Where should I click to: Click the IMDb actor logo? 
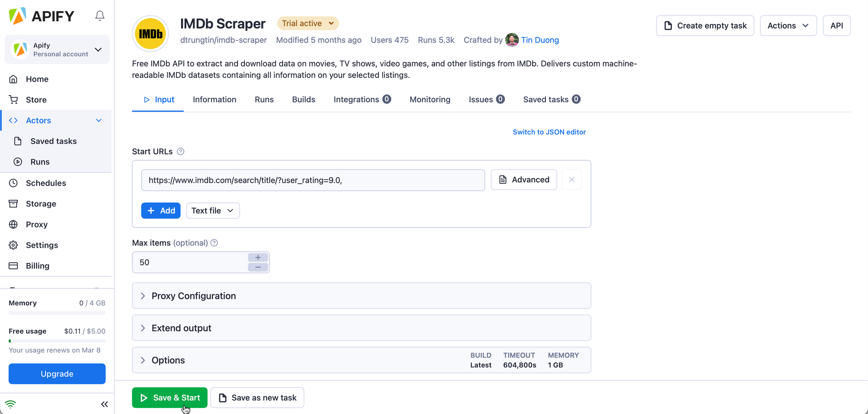(x=151, y=33)
